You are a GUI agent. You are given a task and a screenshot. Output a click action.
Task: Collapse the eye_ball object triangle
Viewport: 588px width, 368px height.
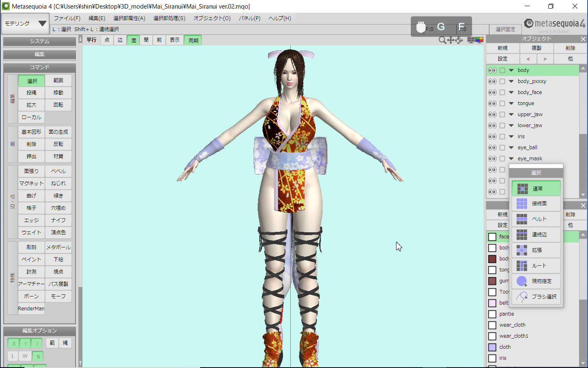coord(511,148)
